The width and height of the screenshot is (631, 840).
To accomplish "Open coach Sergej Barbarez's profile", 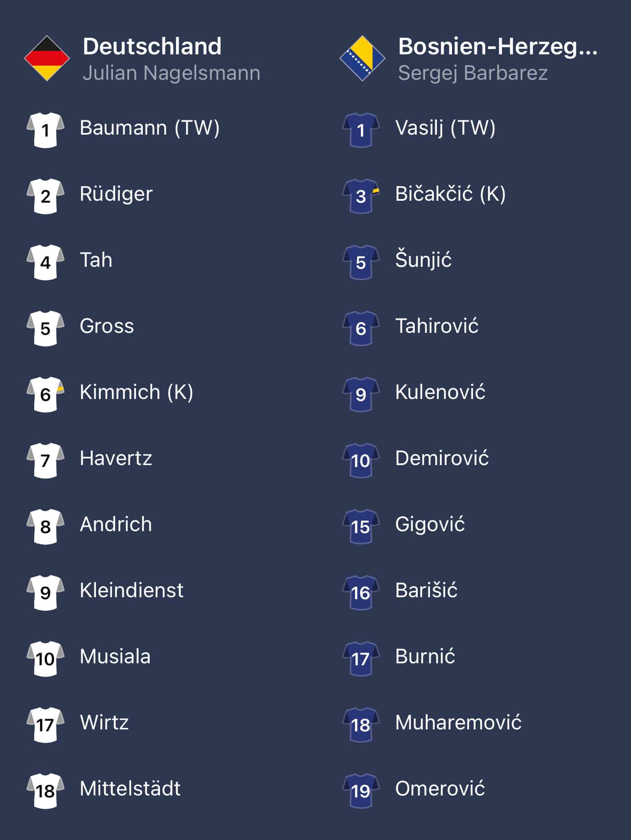I will [473, 73].
